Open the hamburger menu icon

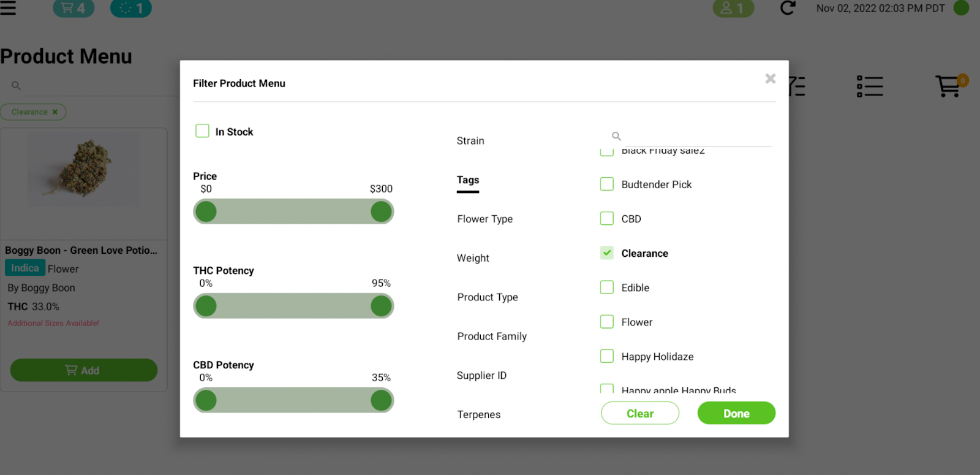tap(8, 8)
